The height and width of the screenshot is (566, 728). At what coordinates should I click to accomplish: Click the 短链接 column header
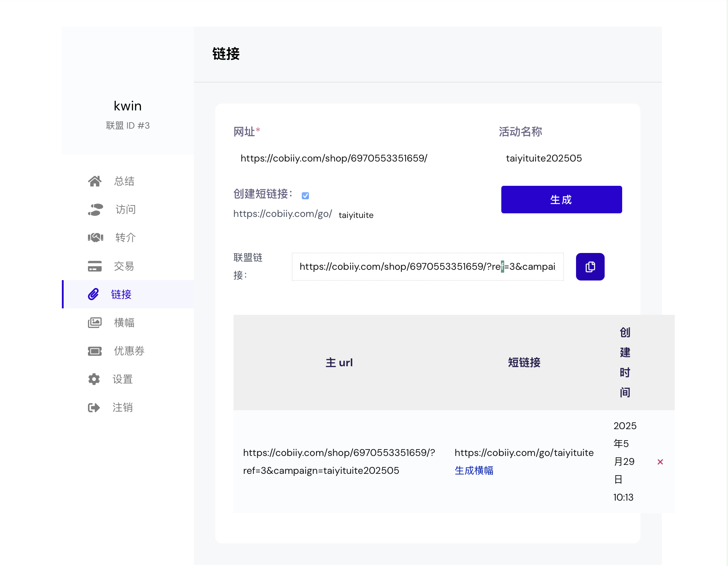pos(524,362)
